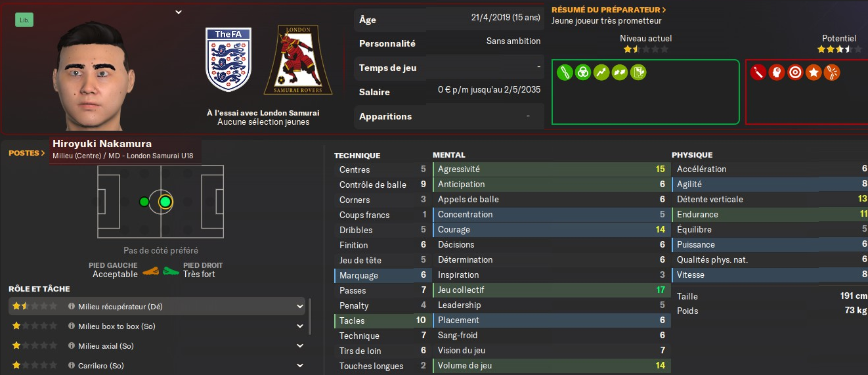Open the Milieu axial (So) role dropdown

pyautogui.click(x=300, y=345)
